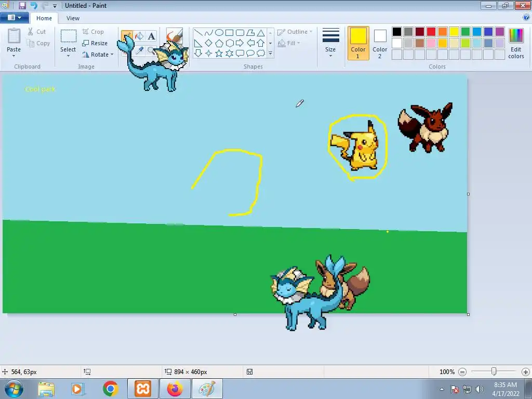Choose the Right triangle shape

coord(198,43)
